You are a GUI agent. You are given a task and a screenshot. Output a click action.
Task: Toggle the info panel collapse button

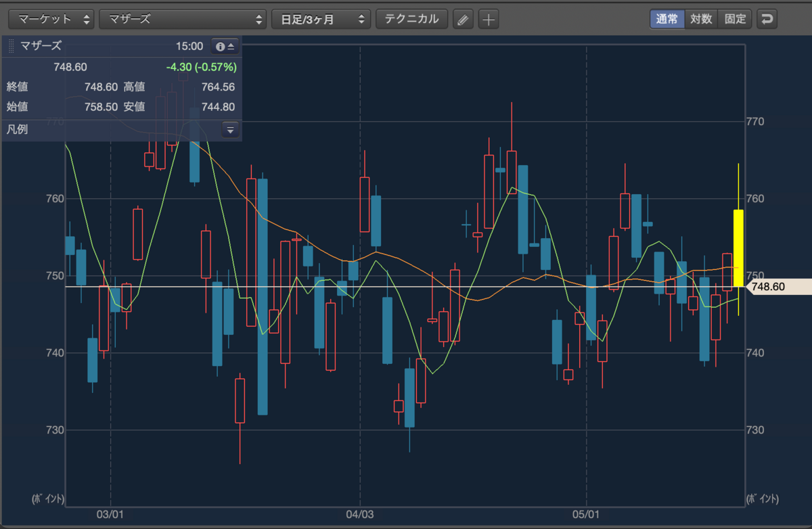pos(225,46)
